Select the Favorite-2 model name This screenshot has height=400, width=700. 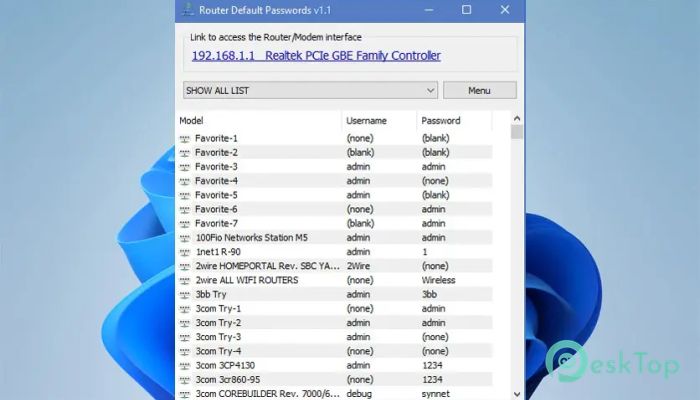(216, 153)
